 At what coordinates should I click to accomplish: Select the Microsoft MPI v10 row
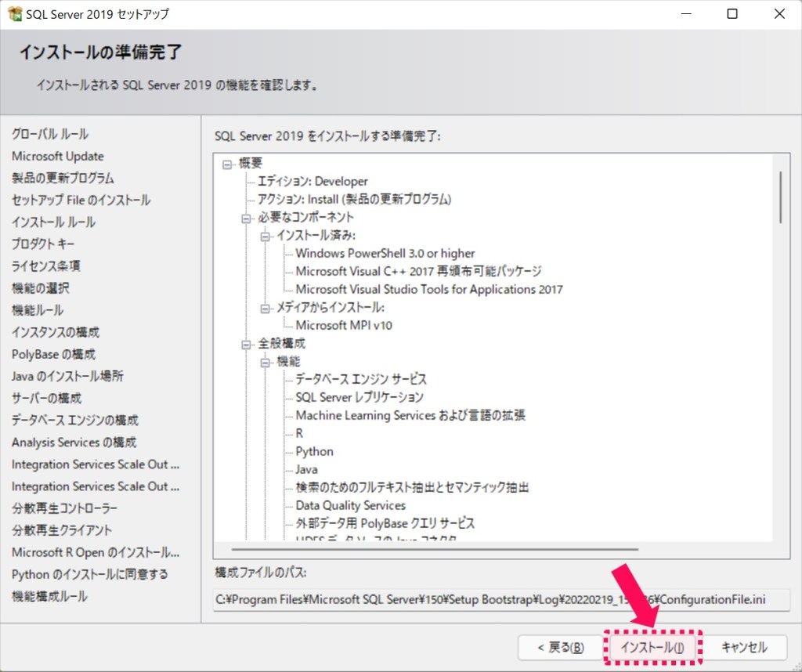(344, 325)
